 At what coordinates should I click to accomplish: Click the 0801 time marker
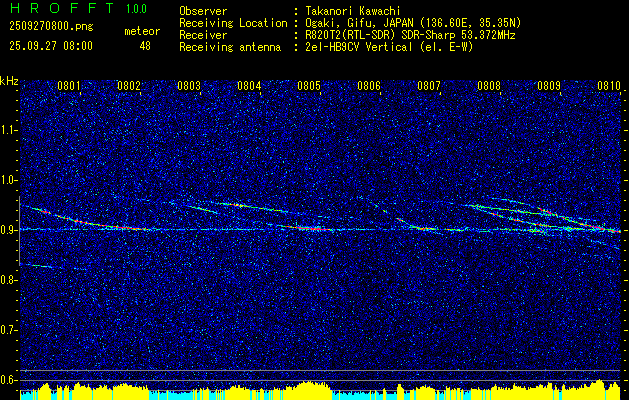click(x=69, y=86)
